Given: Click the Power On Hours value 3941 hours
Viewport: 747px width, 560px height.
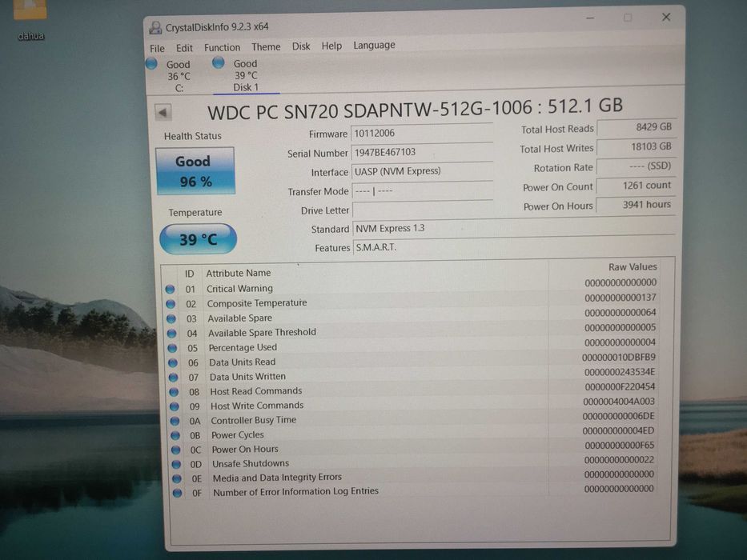Looking at the screenshot, I should click(636, 205).
